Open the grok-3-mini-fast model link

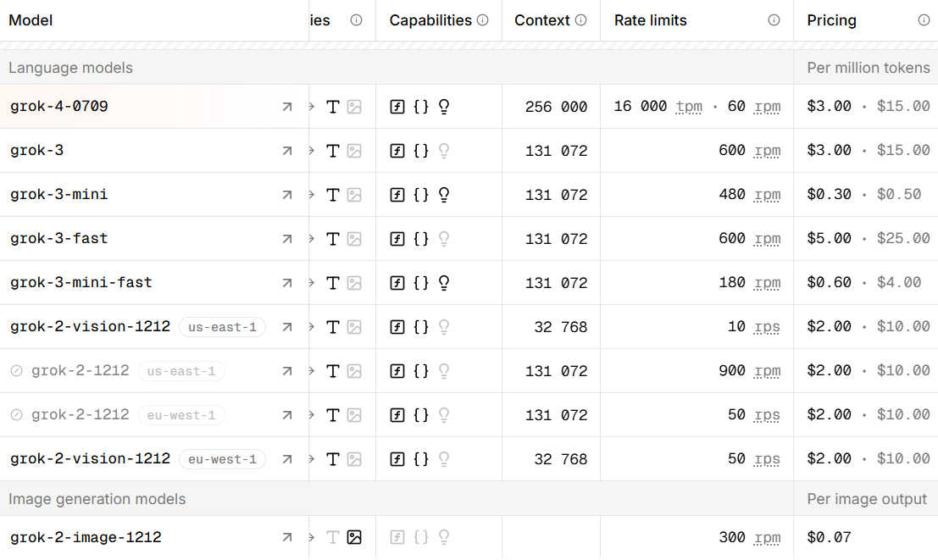81,283
